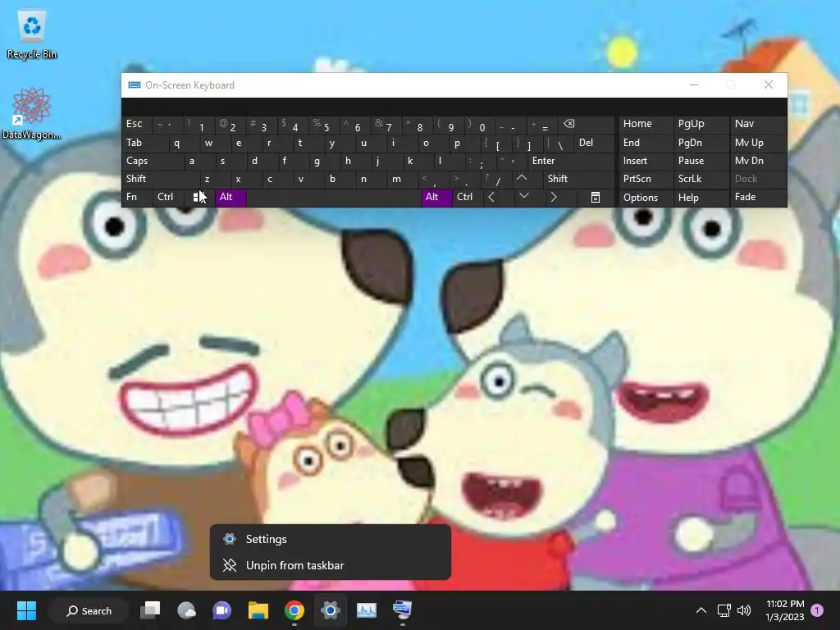Release the highlighted right Alt key
The image size is (840, 630).
[x=436, y=197]
